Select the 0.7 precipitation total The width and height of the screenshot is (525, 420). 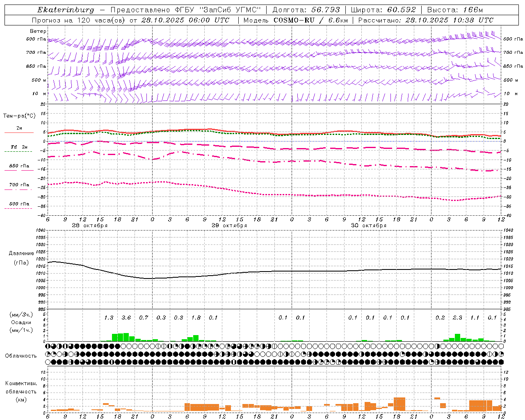[144, 318]
